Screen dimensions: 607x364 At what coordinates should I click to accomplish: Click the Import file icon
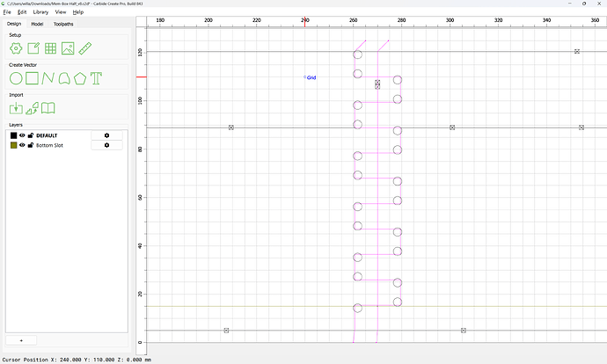pyautogui.click(x=16, y=108)
